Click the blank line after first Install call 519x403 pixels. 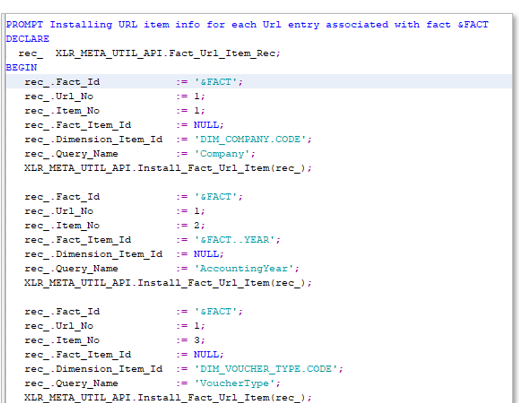click(259, 182)
